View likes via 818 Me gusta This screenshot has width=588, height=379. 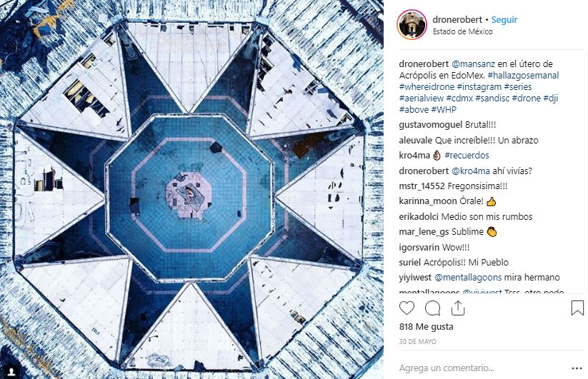coord(426,327)
